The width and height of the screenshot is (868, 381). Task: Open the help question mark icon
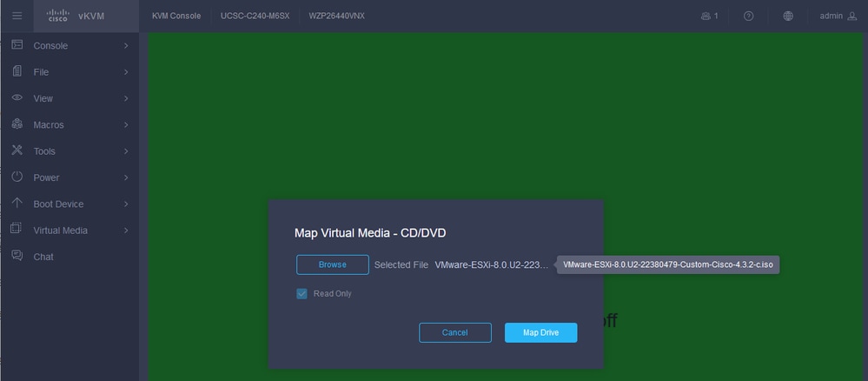point(748,16)
